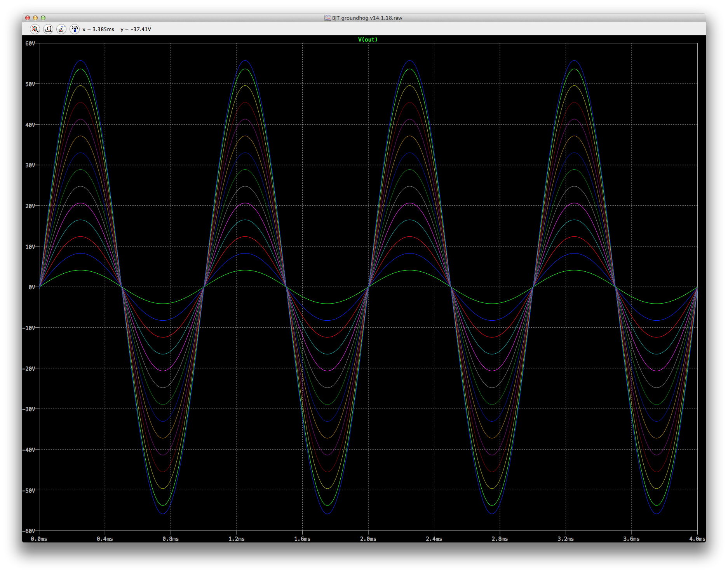
Task: Click the 30V vertical axis label
Action: pos(30,165)
